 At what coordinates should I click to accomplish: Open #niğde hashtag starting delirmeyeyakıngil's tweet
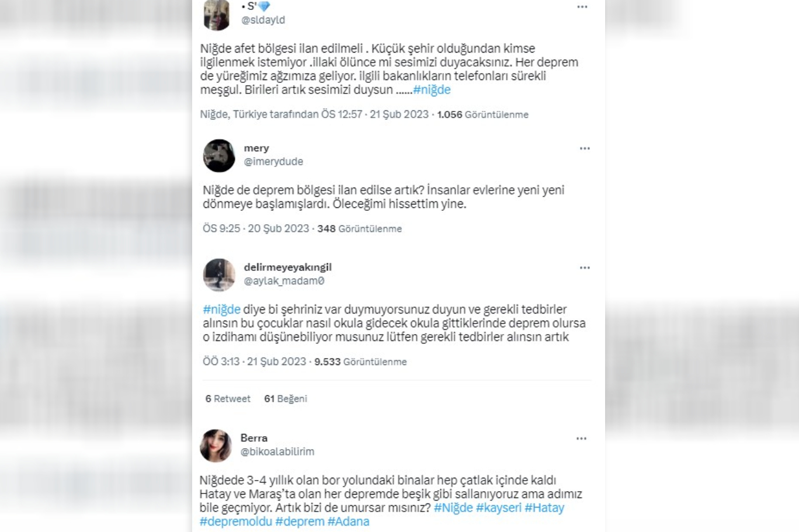[x=222, y=309]
